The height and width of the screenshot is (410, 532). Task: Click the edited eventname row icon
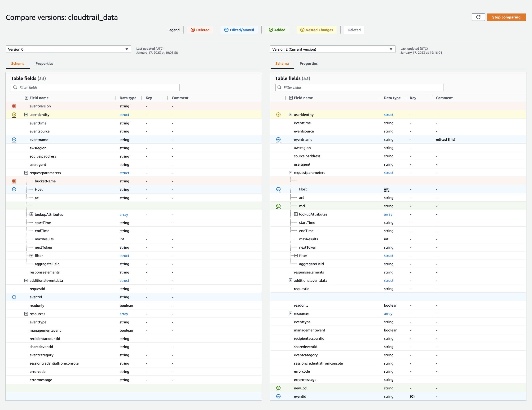pyautogui.click(x=279, y=139)
